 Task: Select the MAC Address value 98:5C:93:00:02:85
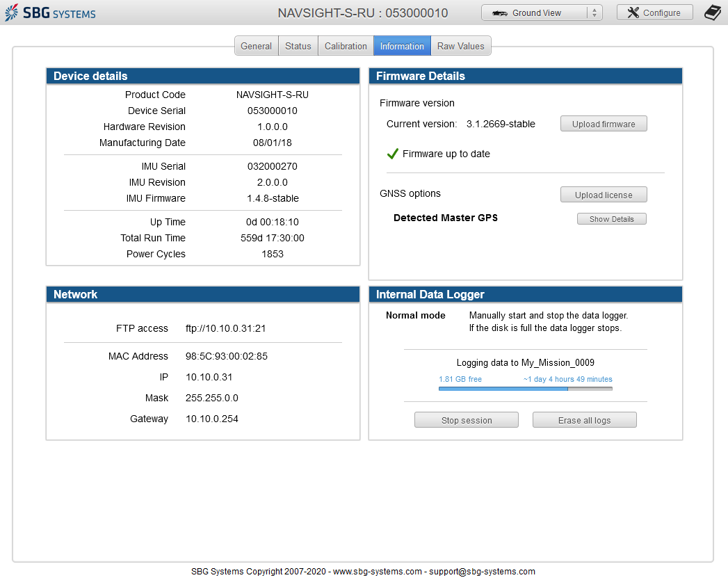pos(227,356)
